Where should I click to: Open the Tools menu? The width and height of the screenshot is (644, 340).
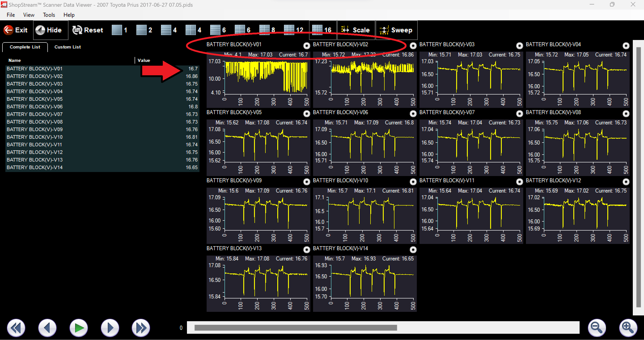[x=49, y=15]
